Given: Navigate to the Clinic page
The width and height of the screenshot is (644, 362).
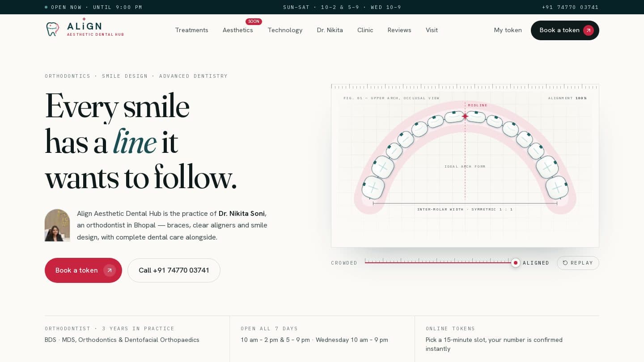Looking at the screenshot, I should point(365,30).
